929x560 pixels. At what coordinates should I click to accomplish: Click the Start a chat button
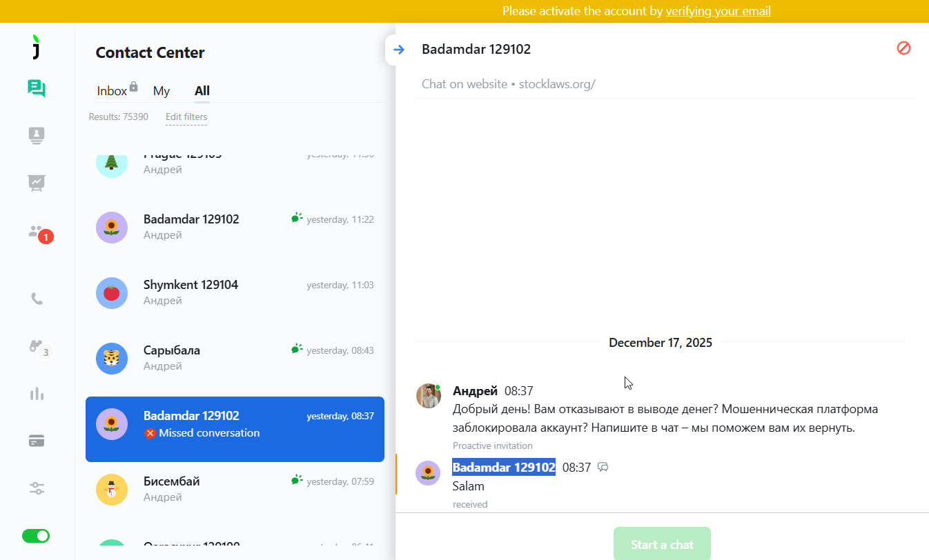tap(662, 544)
